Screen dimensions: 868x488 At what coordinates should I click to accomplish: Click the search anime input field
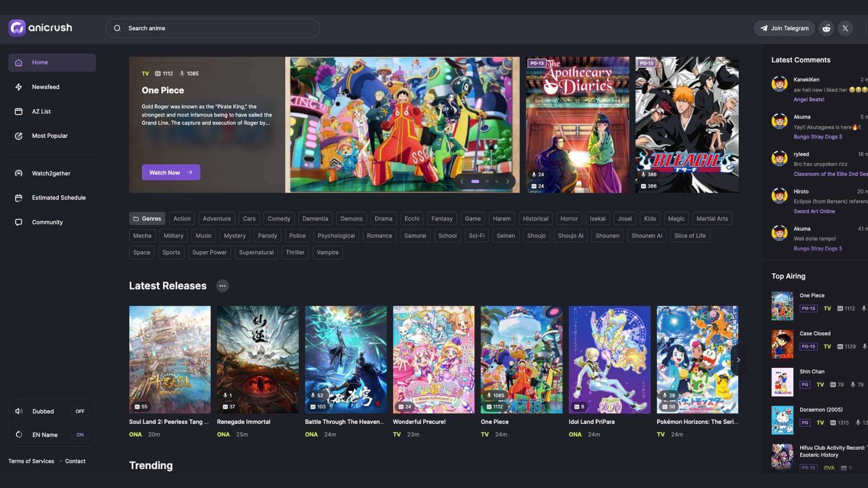pyautogui.click(x=213, y=28)
